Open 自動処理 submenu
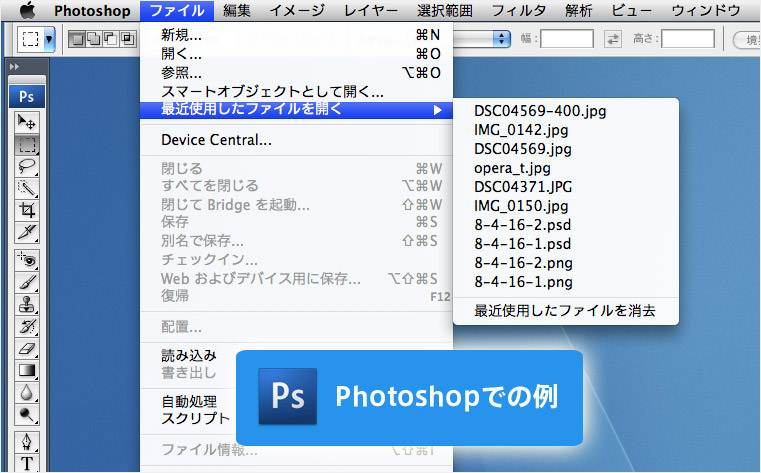 click(189, 402)
